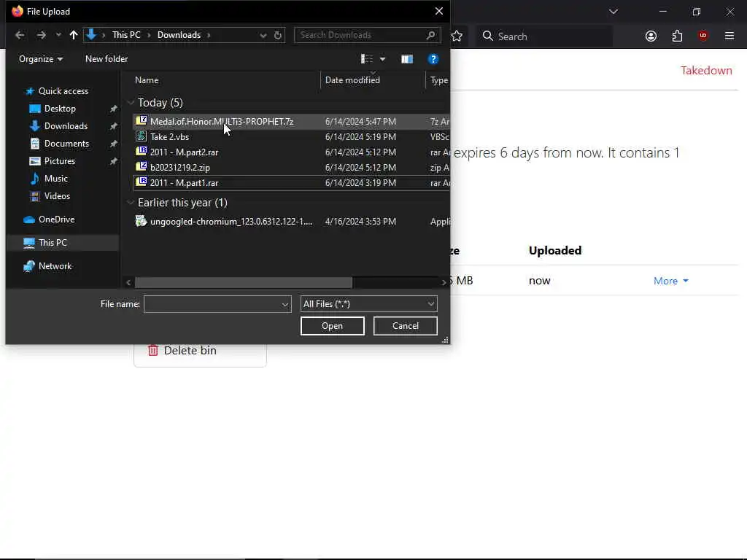Click the 7z archive icon of Medal.of.Honor file
747x560 pixels.
[141, 121]
